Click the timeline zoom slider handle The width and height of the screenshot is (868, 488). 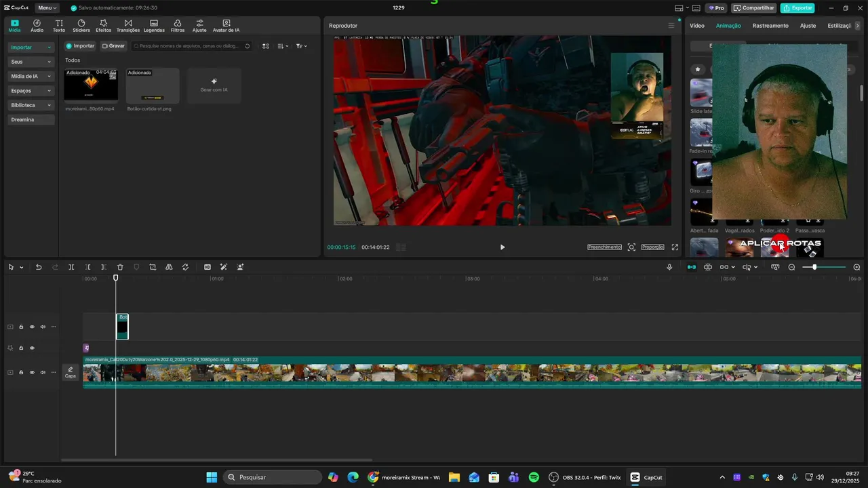(x=814, y=267)
